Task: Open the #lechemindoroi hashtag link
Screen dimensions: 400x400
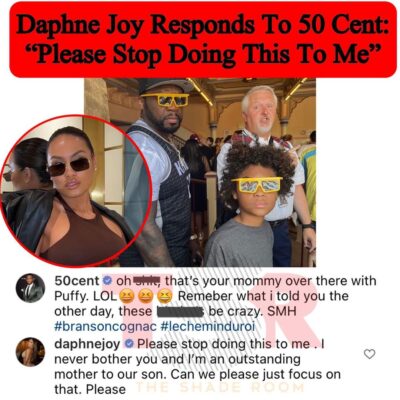Action: 208,326
